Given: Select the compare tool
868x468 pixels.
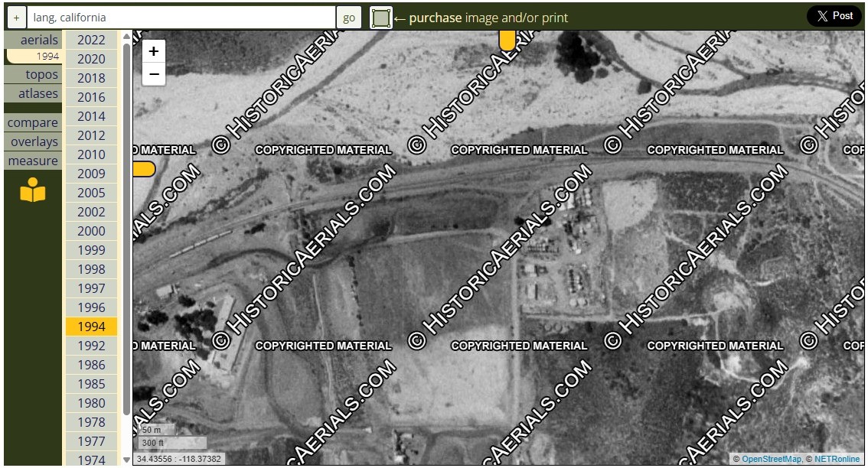Looking at the screenshot, I should (x=33, y=122).
